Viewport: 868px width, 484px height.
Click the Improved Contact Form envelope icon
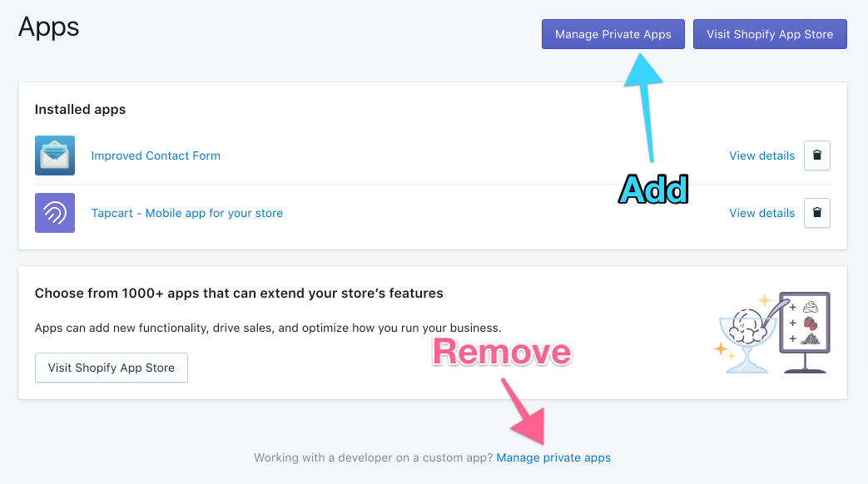55,156
